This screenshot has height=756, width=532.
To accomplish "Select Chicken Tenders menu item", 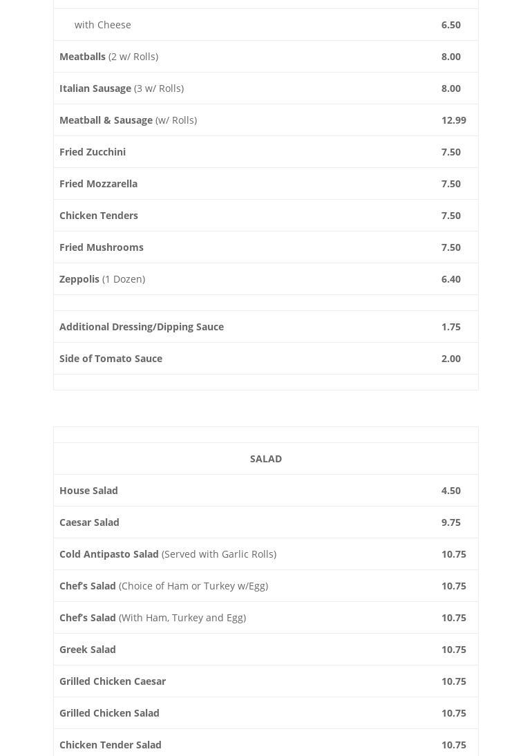I will pyautogui.click(x=99, y=216).
